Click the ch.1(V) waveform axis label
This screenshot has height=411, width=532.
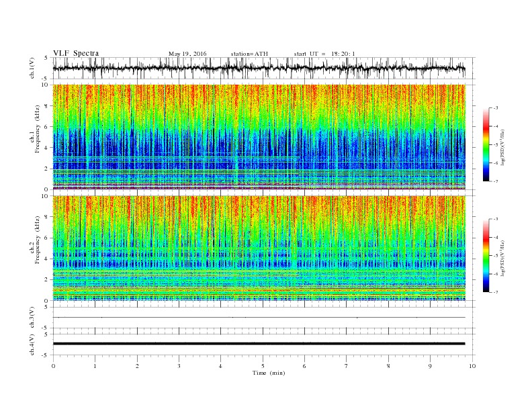32,68
